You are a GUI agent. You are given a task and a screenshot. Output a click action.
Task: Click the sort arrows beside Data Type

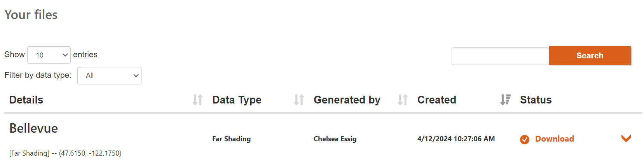[x=298, y=100]
